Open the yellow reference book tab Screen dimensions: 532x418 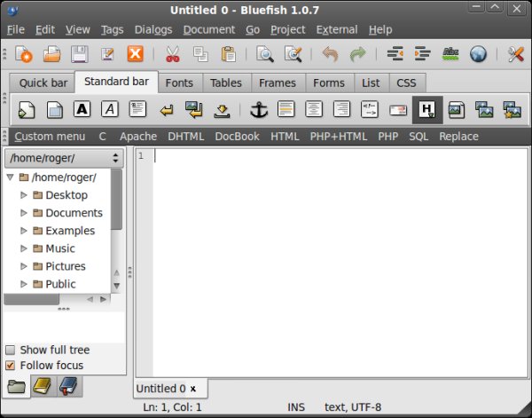(x=43, y=386)
